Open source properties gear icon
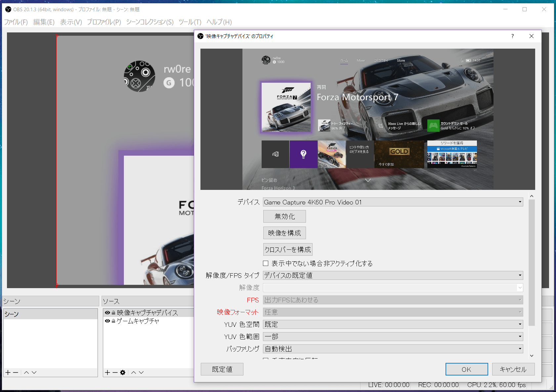The height and width of the screenshot is (392, 556). pos(123,372)
